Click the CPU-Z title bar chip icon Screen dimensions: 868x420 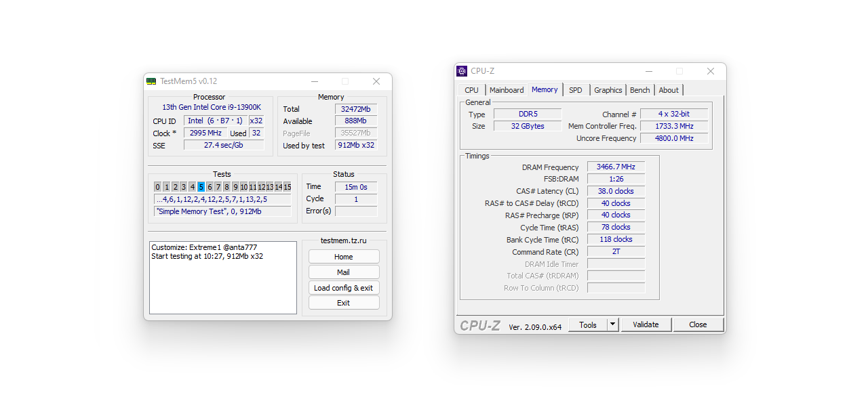(x=462, y=71)
